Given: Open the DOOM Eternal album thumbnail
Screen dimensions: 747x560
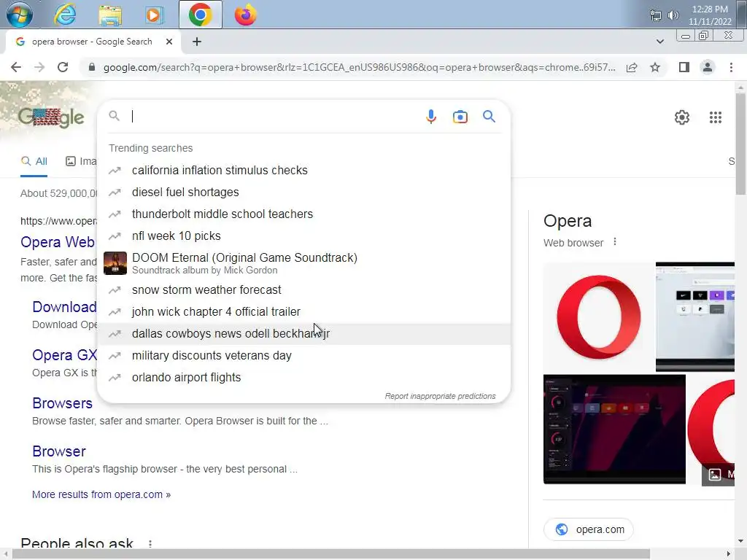Looking at the screenshot, I should click(115, 263).
